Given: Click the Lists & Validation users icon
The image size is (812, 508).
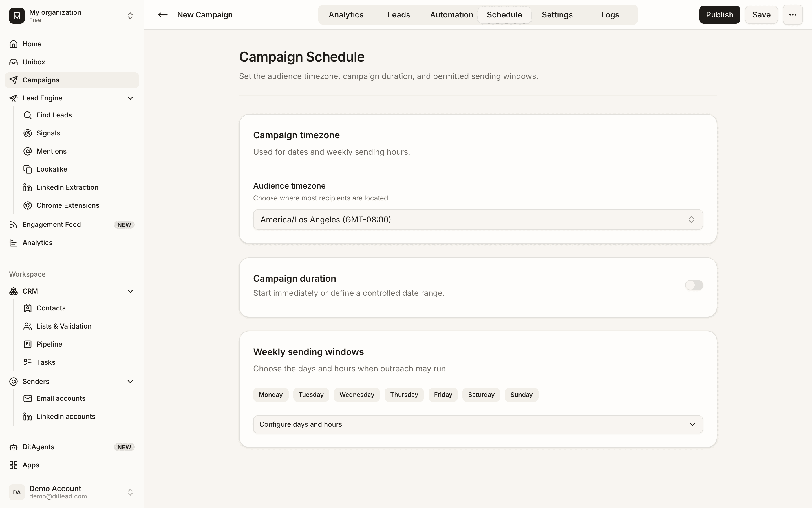Looking at the screenshot, I should coord(28,326).
